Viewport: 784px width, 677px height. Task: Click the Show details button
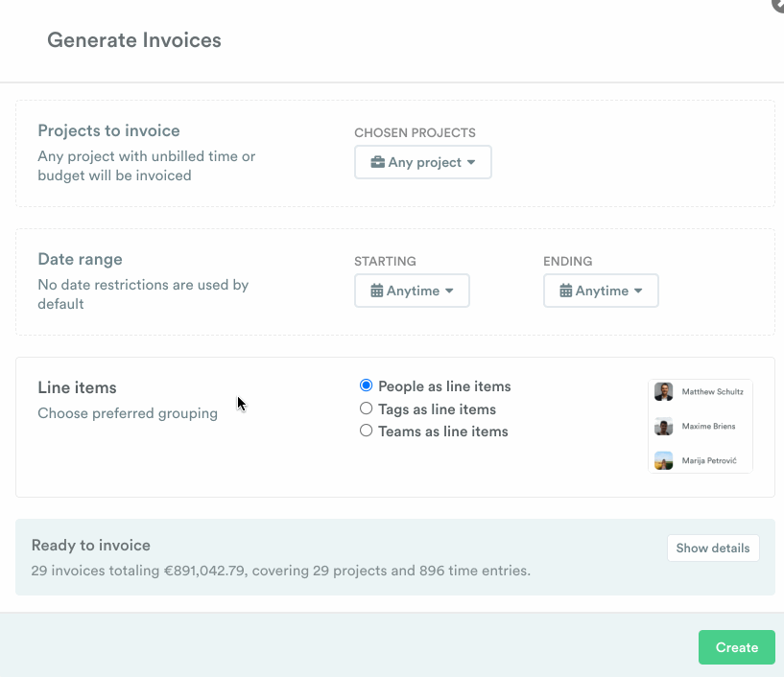point(713,548)
